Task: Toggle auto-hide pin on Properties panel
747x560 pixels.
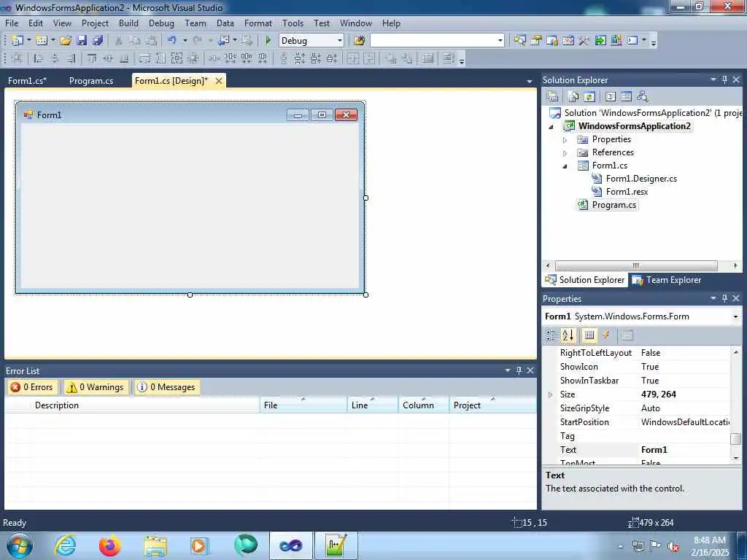Action: coord(724,298)
